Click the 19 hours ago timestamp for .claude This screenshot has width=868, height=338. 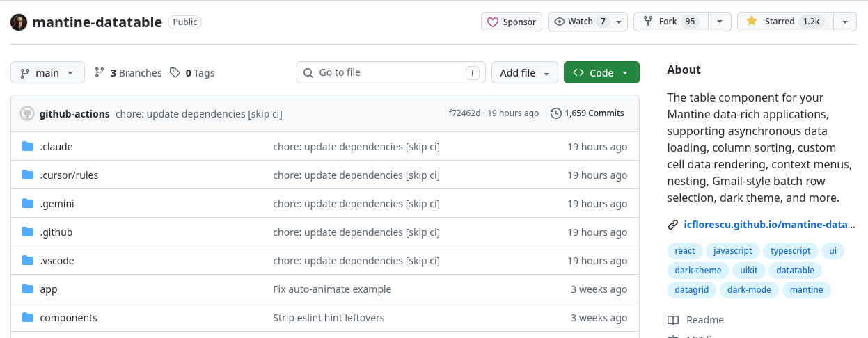pyautogui.click(x=597, y=147)
